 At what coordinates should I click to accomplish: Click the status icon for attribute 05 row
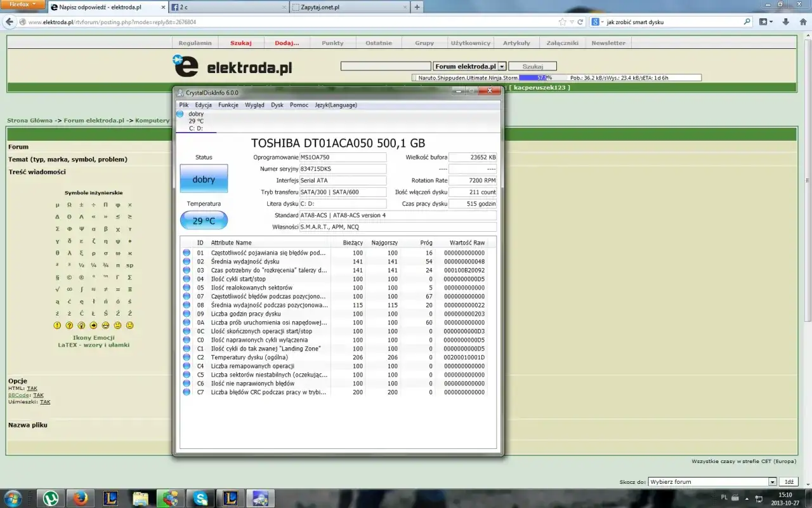[x=187, y=288]
